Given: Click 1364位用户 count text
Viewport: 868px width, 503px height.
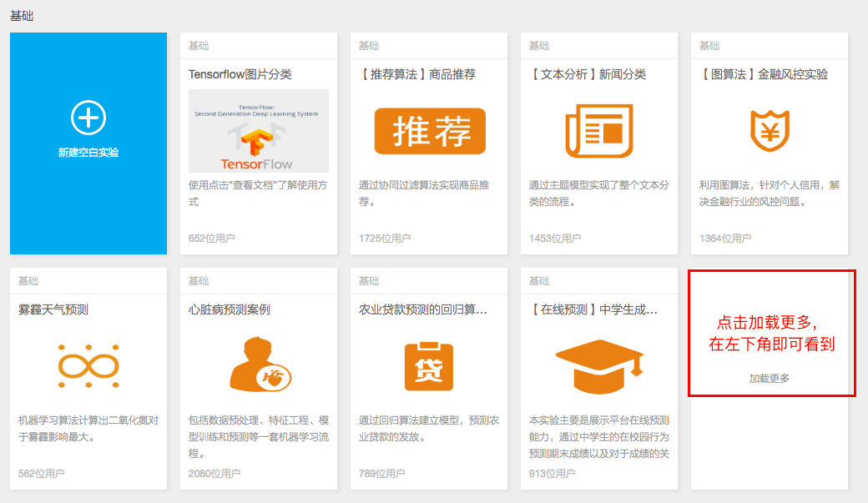Looking at the screenshot, I should tap(725, 238).
